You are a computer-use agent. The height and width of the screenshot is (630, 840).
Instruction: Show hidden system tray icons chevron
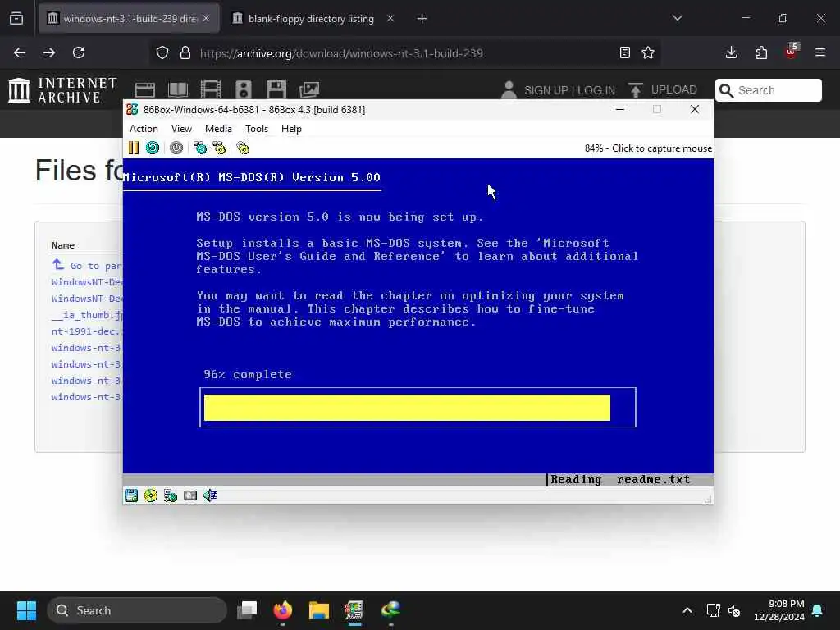687,610
